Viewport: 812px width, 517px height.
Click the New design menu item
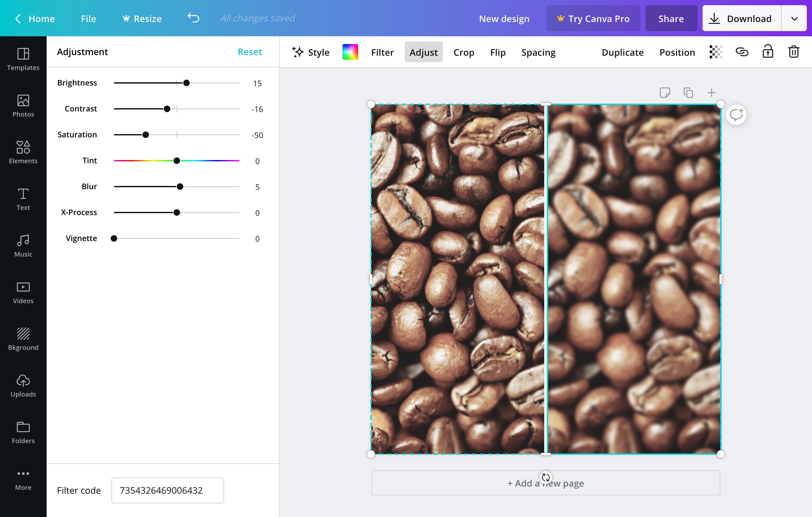tap(504, 18)
